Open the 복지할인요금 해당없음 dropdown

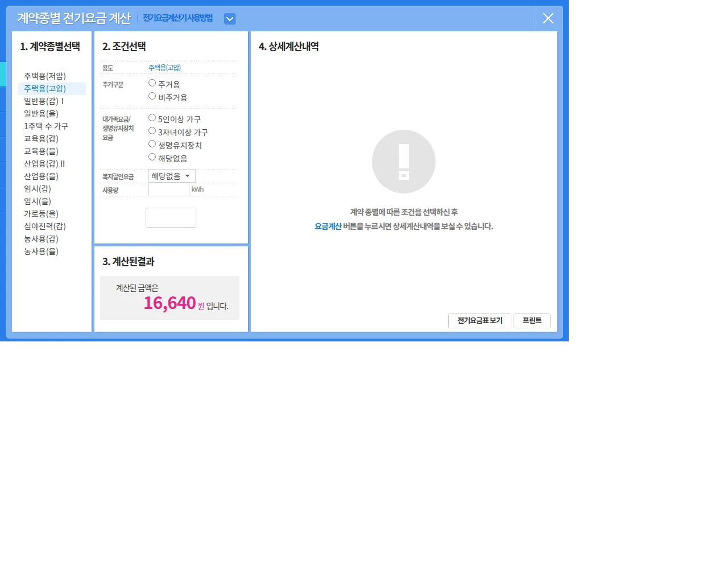coord(172,176)
